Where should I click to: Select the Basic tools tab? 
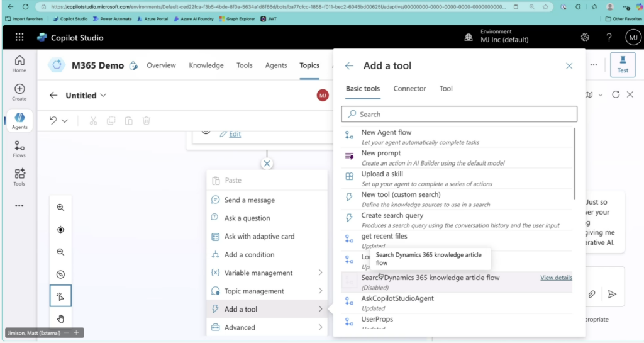tap(363, 88)
